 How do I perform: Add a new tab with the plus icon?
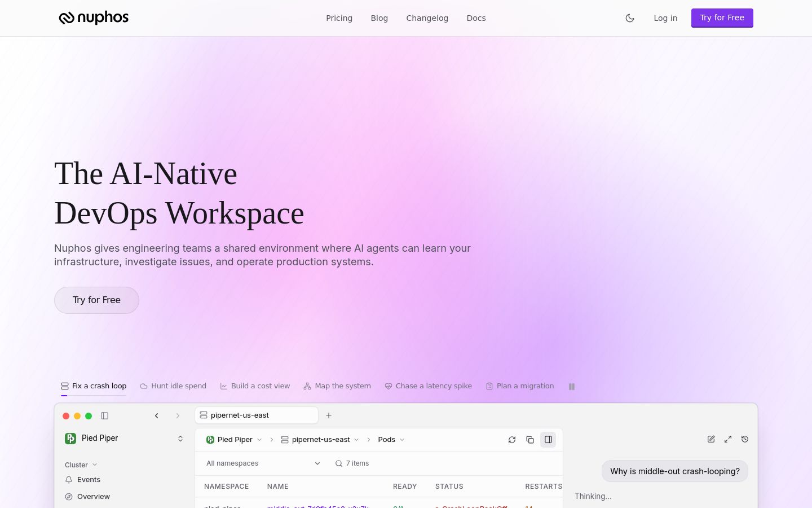tap(329, 415)
